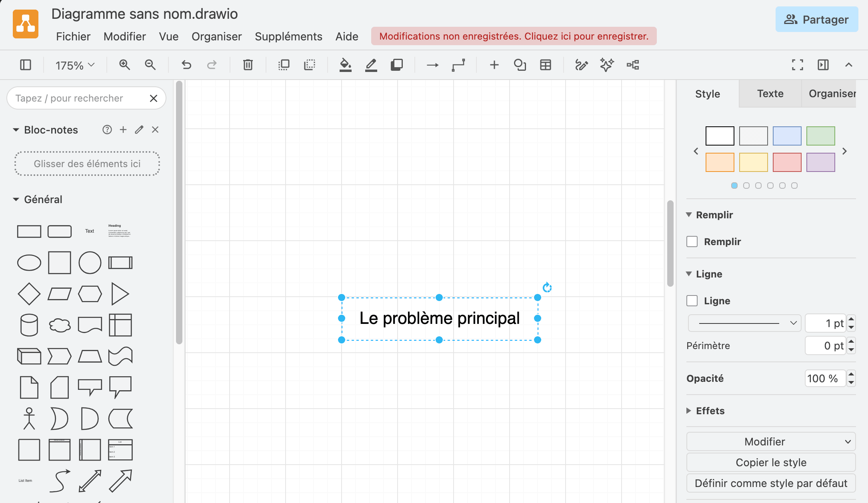Enable the Ligne line checkbox
Image resolution: width=868 pixels, height=503 pixels.
[x=692, y=301]
